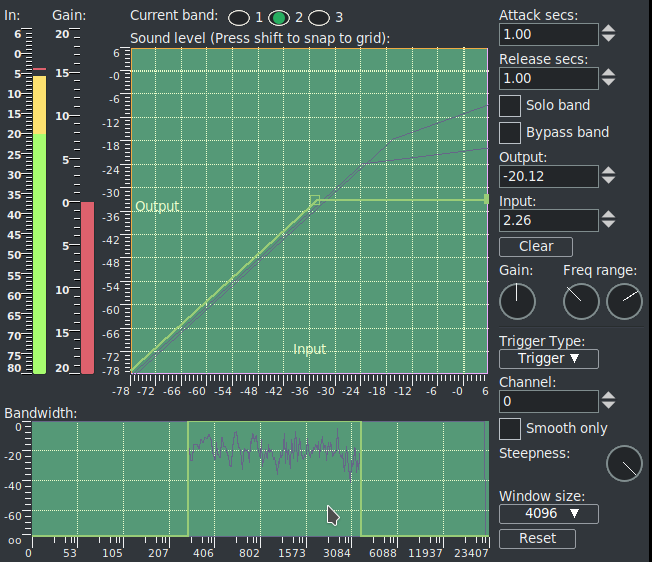
Task: Click the Attack secs text field
Action: click(x=549, y=34)
